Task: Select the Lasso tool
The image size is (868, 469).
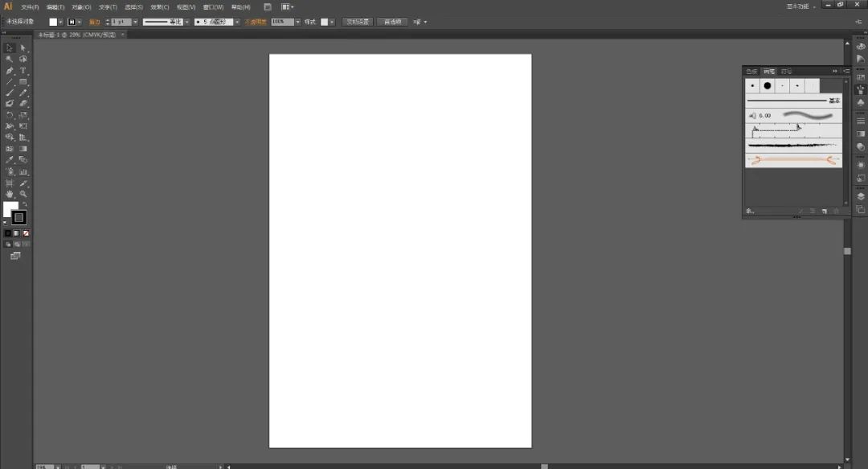Action: (23, 59)
